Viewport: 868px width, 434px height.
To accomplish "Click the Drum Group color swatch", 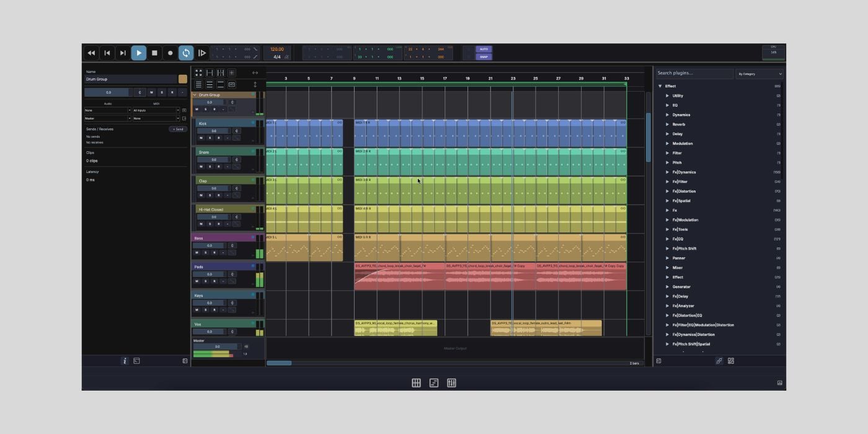I will [182, 79].
